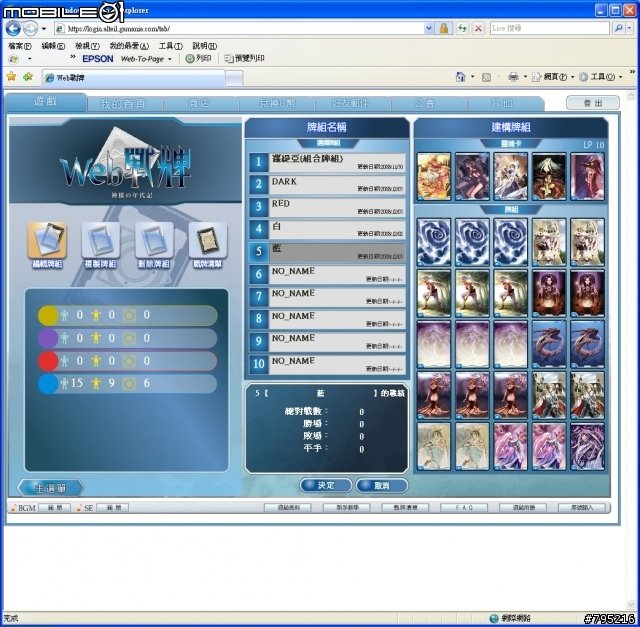640x627 pixels.
Task: Click the magnifier search button
Action: 618,28
